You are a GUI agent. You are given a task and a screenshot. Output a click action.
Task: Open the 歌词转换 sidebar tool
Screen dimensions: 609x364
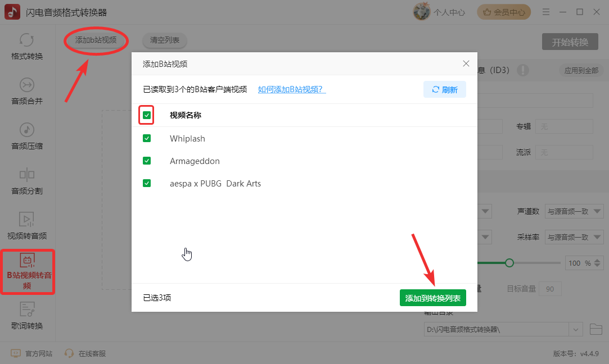(x=27, y=316)
